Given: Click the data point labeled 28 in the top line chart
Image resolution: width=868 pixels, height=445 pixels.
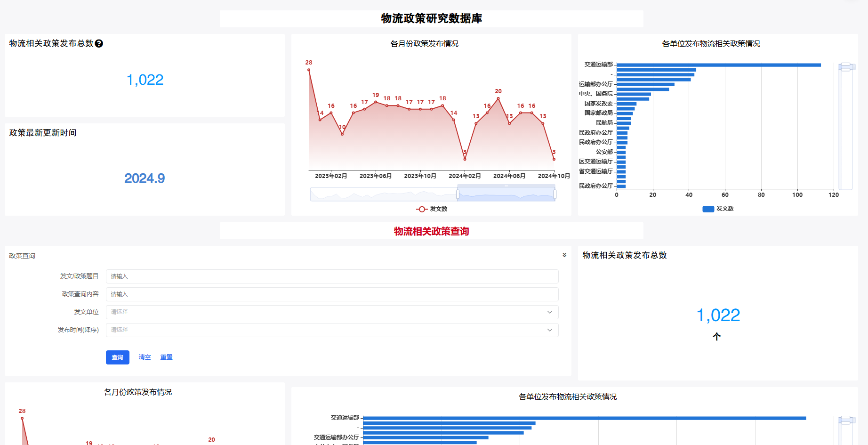Looking at the screenshot, I should (x=309, y=70).
